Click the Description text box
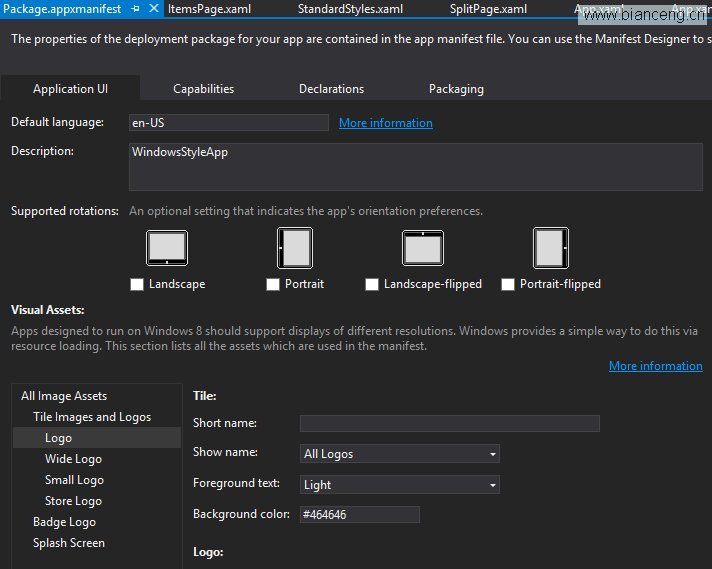The height and width of the screenshot is (569, 712). (x=415, y=167)
